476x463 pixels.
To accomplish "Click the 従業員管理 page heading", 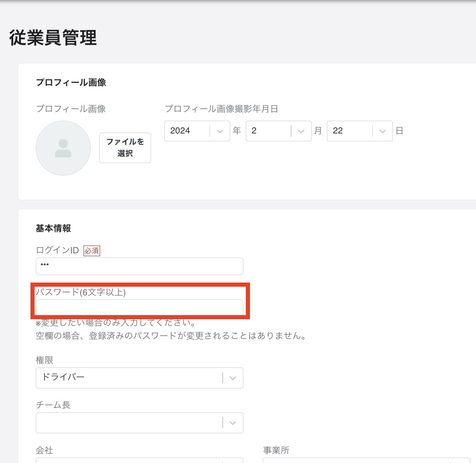I will [x=53, y=38].
